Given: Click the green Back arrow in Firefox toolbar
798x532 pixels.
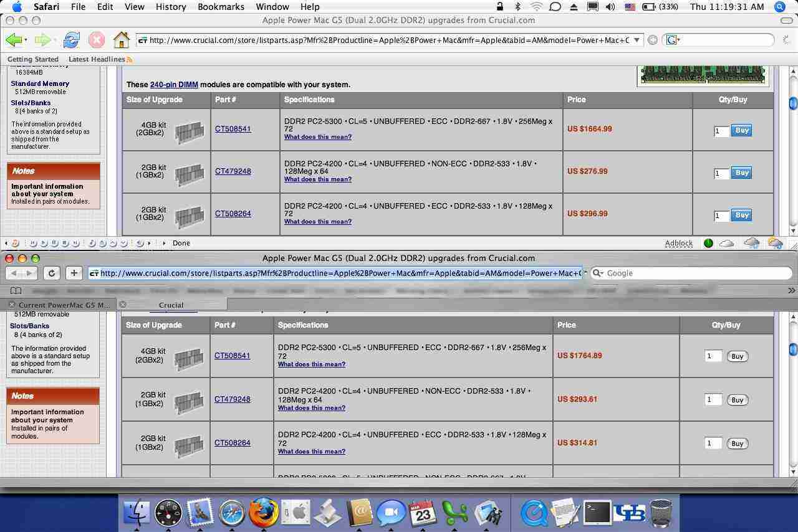Looking at the screenshot, I should 14,40.
